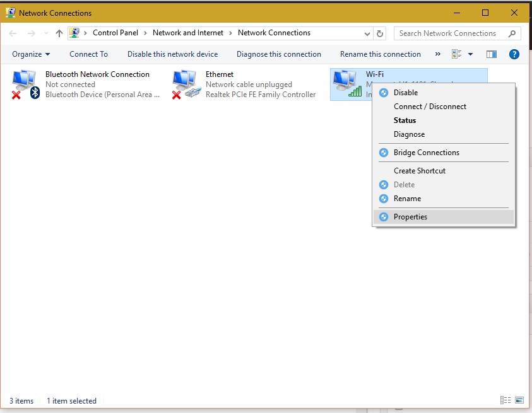532x413 pixels.
Task: Switch to details view in status bar
Action: coord(505,400)
